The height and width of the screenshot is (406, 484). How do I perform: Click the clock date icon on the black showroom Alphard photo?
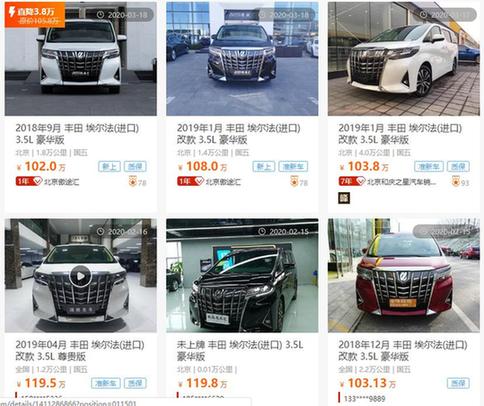click(x=262, y=231)
